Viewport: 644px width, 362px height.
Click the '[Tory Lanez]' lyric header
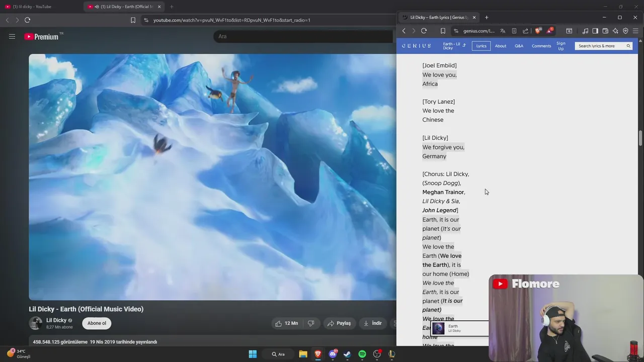point(439,102)
